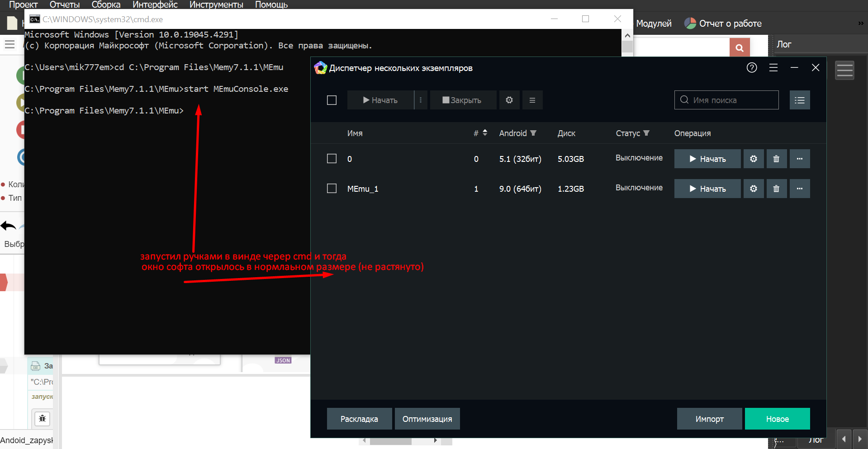Select the MEmu_1 instance checkbox
868x449 pixels.
tap(332, 189)
